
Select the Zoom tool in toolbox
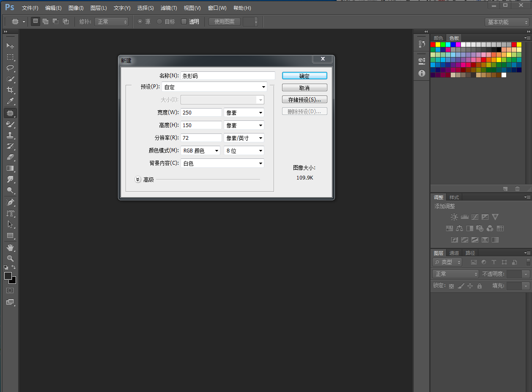coord(10,258)
